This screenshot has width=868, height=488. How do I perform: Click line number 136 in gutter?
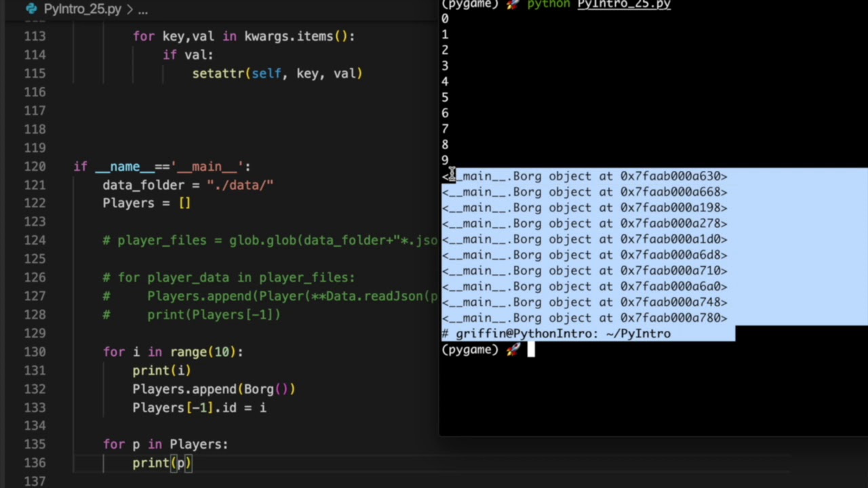[35, 463]
